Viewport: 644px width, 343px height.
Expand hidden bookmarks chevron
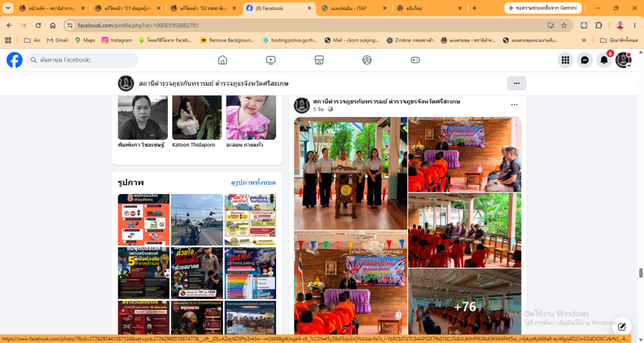[584, 40]
